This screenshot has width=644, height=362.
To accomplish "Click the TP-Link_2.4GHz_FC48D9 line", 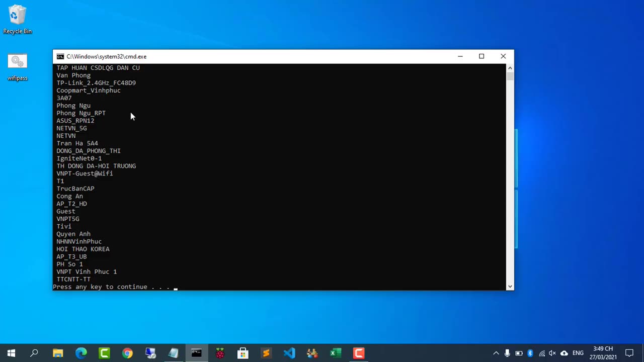I will point(96,83).
